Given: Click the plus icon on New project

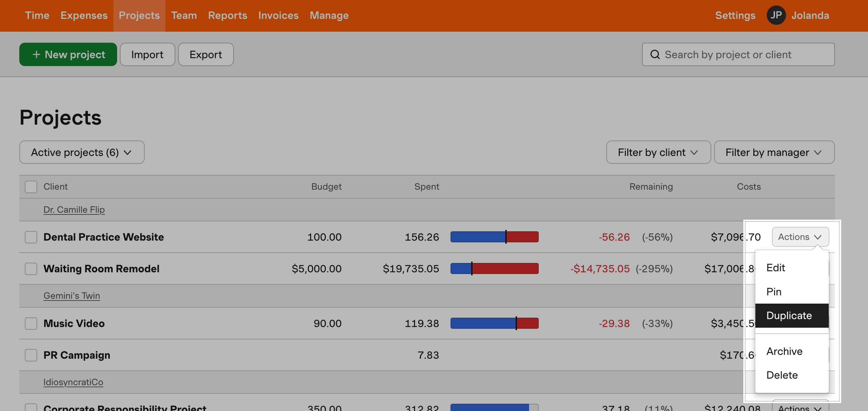Looking at the screenshot, I should tap(36, 55).
